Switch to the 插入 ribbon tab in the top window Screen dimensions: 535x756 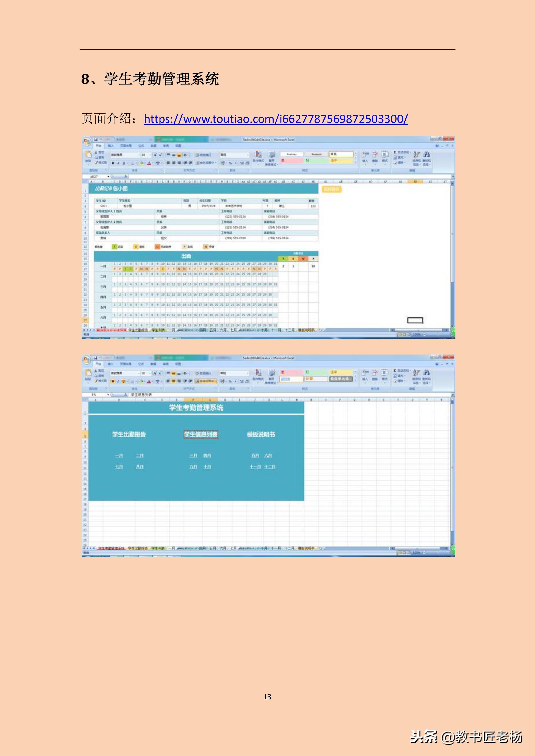(x=111, y=146)
